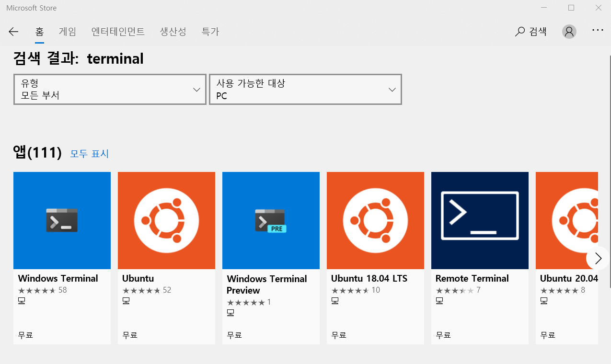The height and width of the screenshot is (364, 611).
Task: Open the Remote Terminal icon tile
Action: [480, 220]
